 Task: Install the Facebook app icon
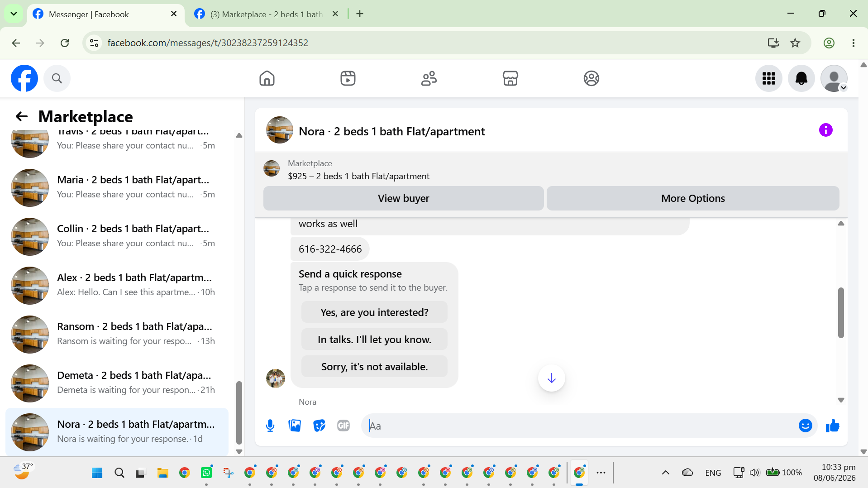click(x=773, y=43)
